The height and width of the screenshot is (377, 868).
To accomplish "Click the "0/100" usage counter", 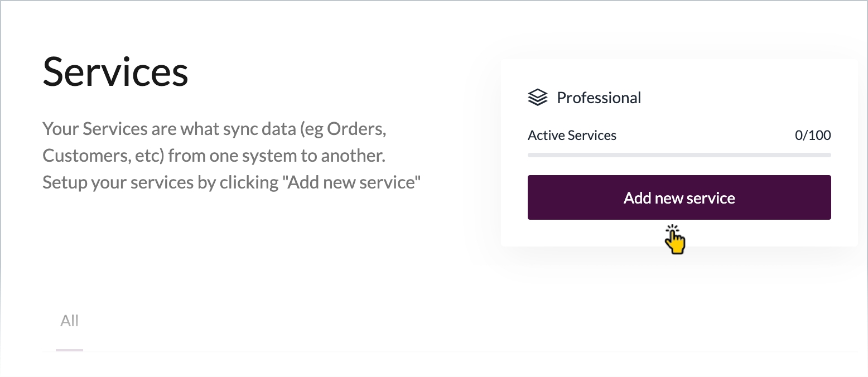I will tap(812, 136).
